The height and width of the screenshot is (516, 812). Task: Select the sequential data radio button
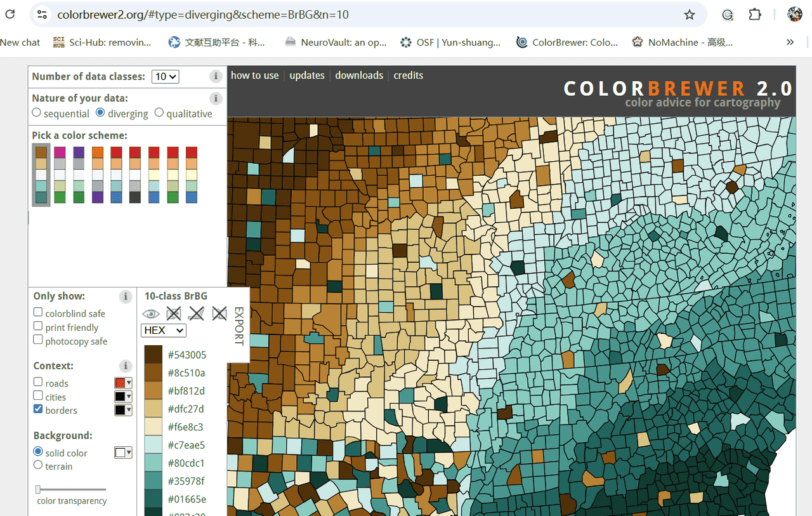(37, 113)
